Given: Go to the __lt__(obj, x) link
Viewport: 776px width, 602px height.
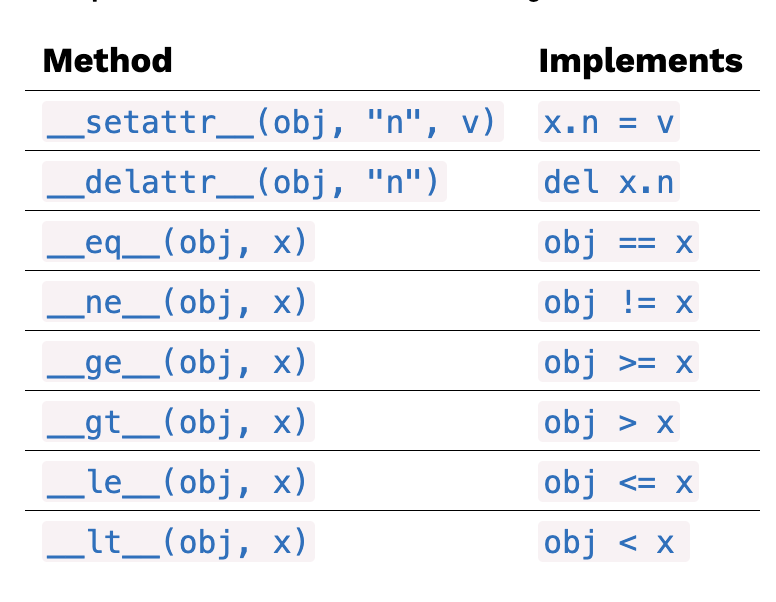Looking at the screenshot, I should [178, 542].
